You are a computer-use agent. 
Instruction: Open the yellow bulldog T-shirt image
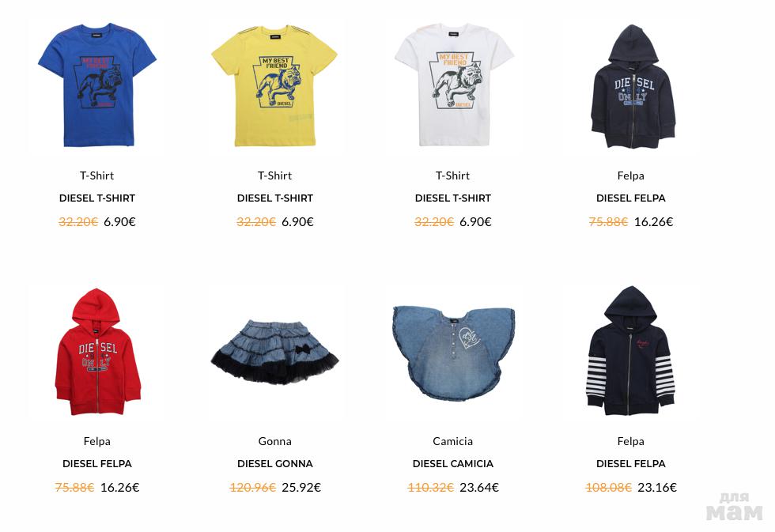(x=275, y=85)
